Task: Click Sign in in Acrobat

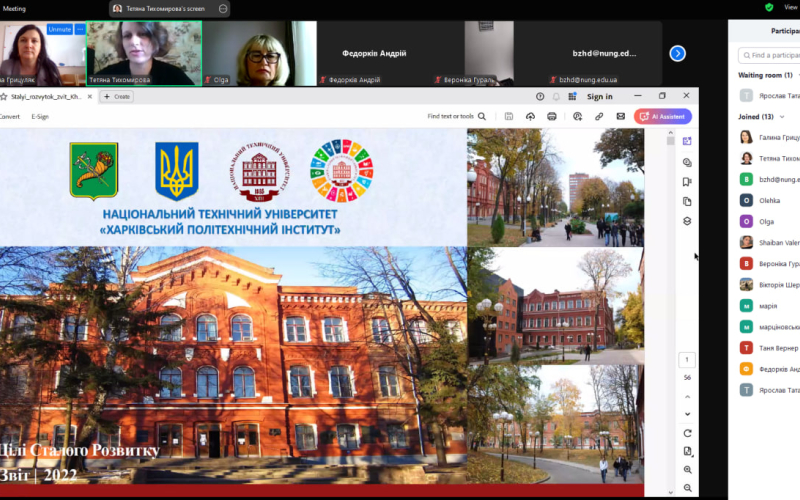Action: coord(599,96)
